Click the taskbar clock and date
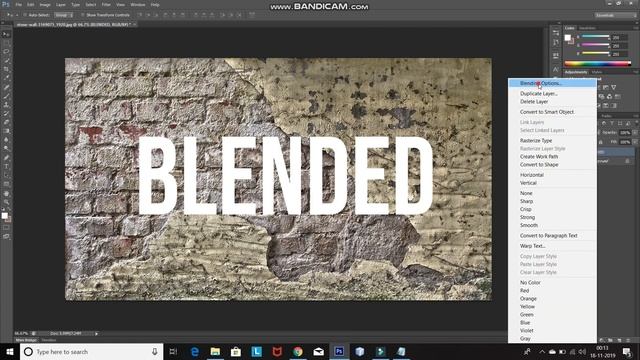 [x=602, y=351]
